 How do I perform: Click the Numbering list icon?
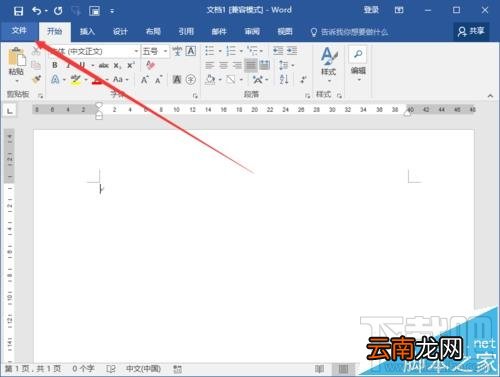pyautogui.click(x=231, y=51)
